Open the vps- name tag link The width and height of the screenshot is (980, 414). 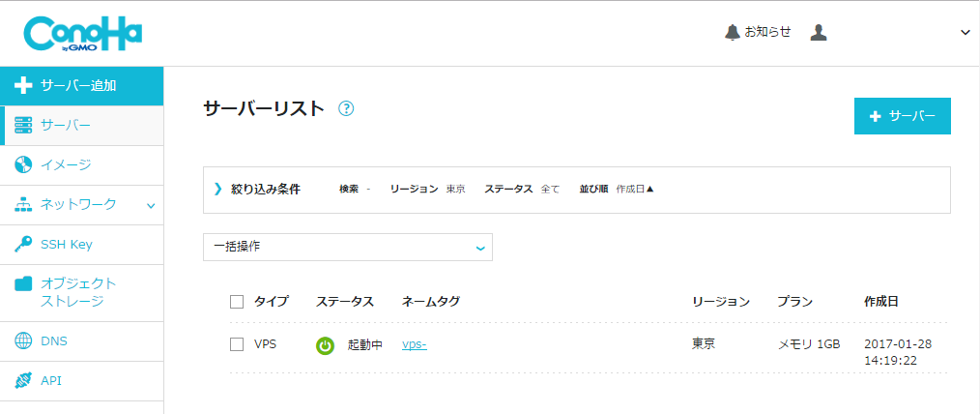(x=414, y=344)
